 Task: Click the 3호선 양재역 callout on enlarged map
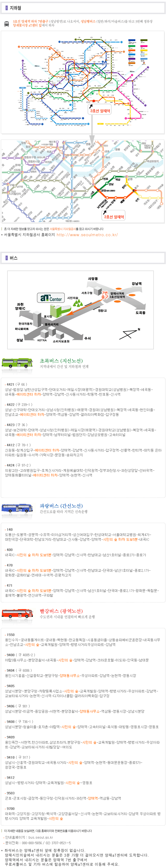(114, 217)
